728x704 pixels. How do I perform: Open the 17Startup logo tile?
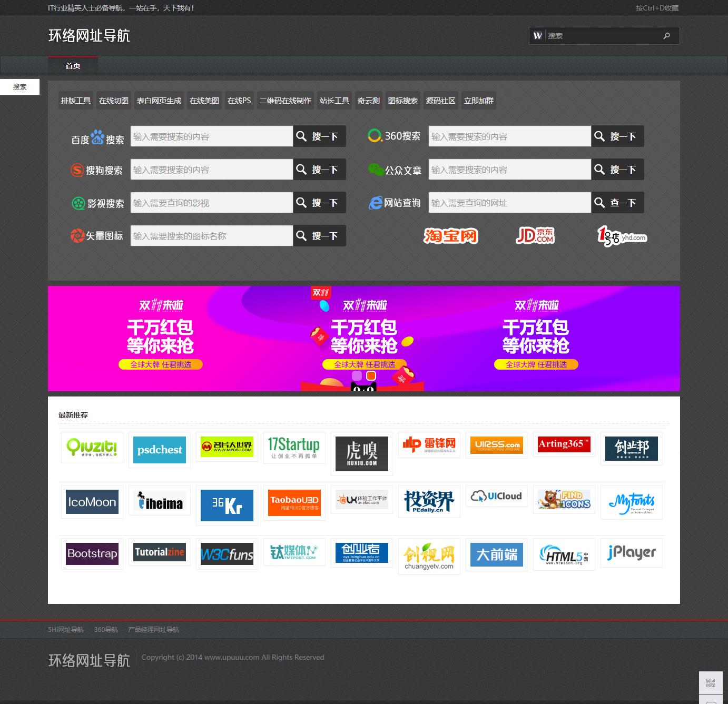(294, 448)
